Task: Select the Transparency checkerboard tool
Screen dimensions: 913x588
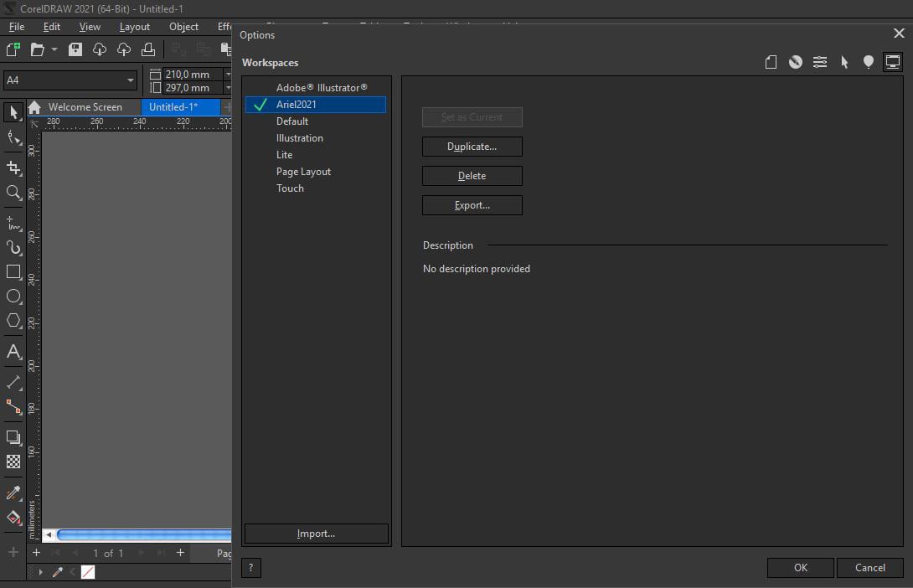Action: coord(13,462)
